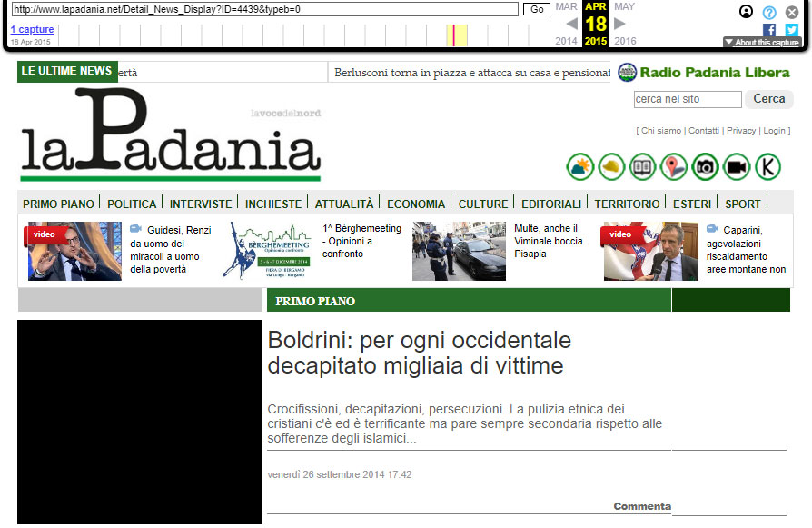This screenshot has width=812, height=528.
Task: Close the Wayback Machine toolbar
Action: pyautogui.click(x=792, y=12)
